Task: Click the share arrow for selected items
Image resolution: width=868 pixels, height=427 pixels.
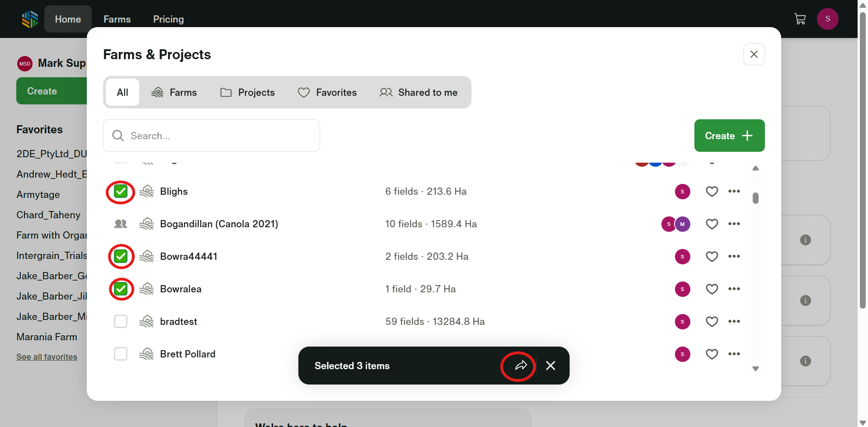Action: click(521, 366)
